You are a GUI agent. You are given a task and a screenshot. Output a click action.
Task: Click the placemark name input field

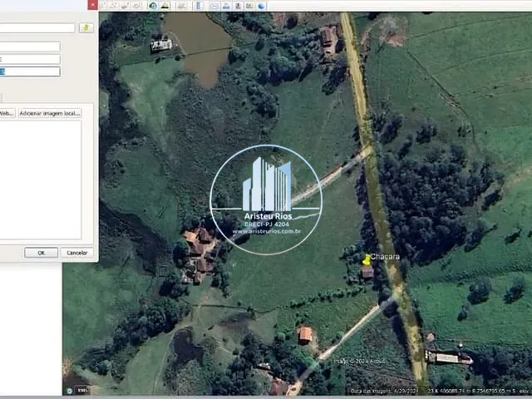coord(37,28)
